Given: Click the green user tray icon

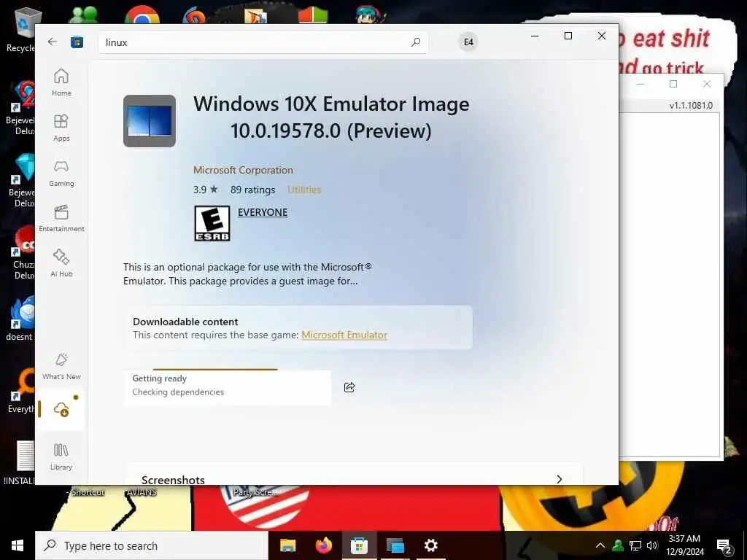Looking at the screenshot, I should [617, 545].
